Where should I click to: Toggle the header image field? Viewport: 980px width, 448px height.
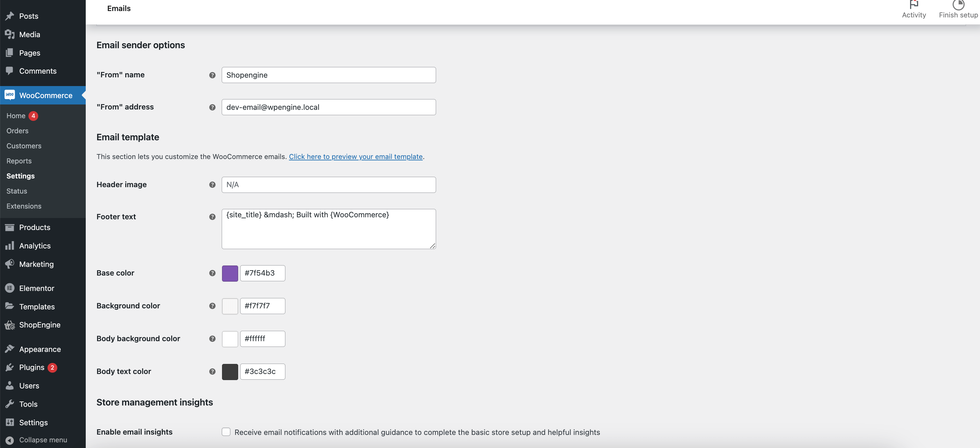pos(328,184)
